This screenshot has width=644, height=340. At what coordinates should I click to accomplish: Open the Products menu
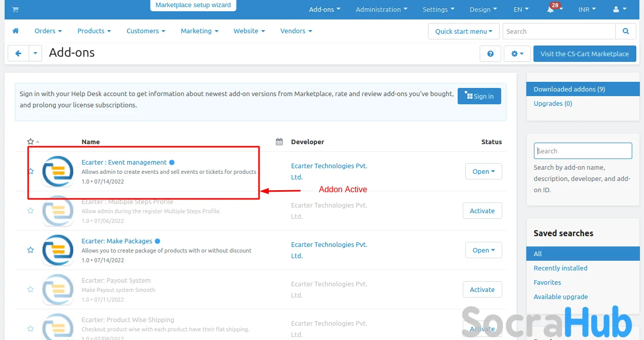(94, 31)
